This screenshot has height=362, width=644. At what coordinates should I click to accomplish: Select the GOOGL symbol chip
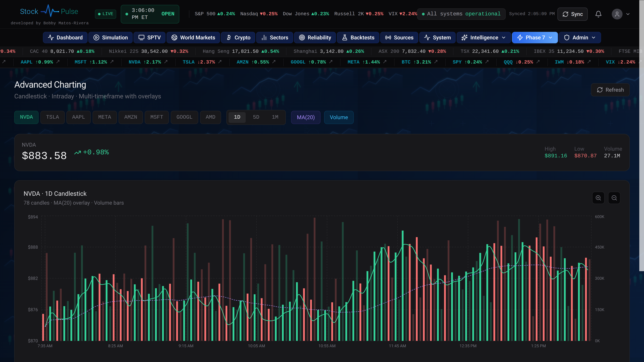184,117
